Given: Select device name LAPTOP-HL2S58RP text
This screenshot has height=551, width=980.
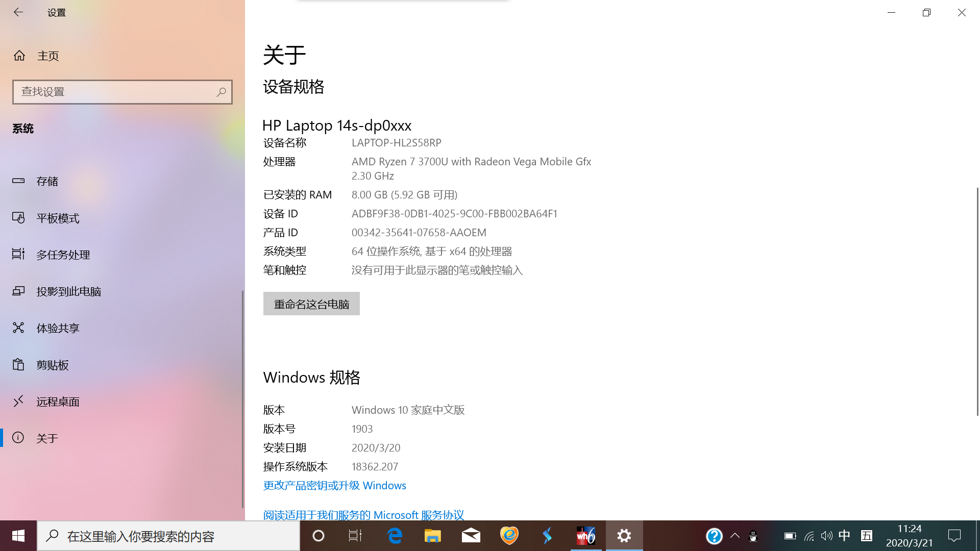Looking at the screenshot, I should [x=397, y=143].
